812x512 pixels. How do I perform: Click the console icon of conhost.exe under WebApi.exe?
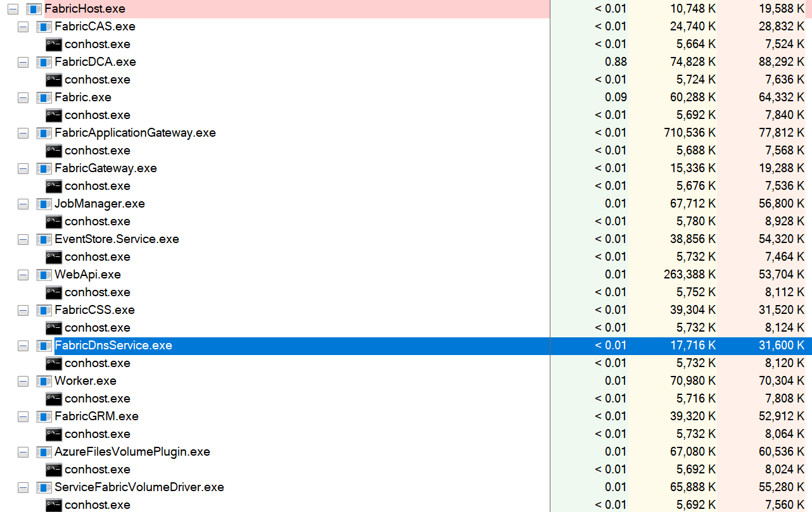(x=54, y=292)
